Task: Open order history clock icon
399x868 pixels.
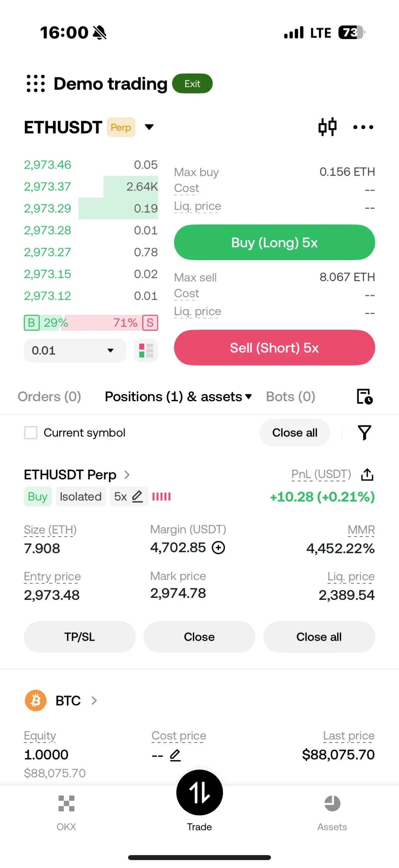Action: pos(364,397)
